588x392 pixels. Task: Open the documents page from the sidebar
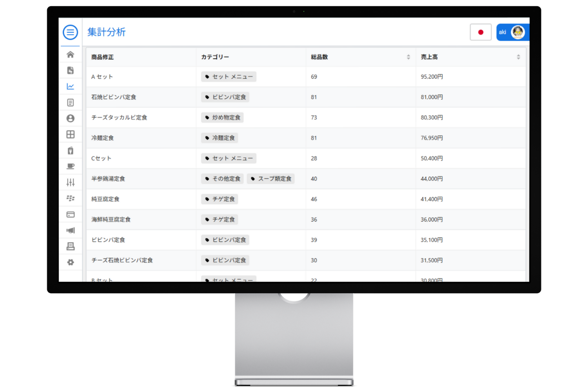(x=71, y=71)
